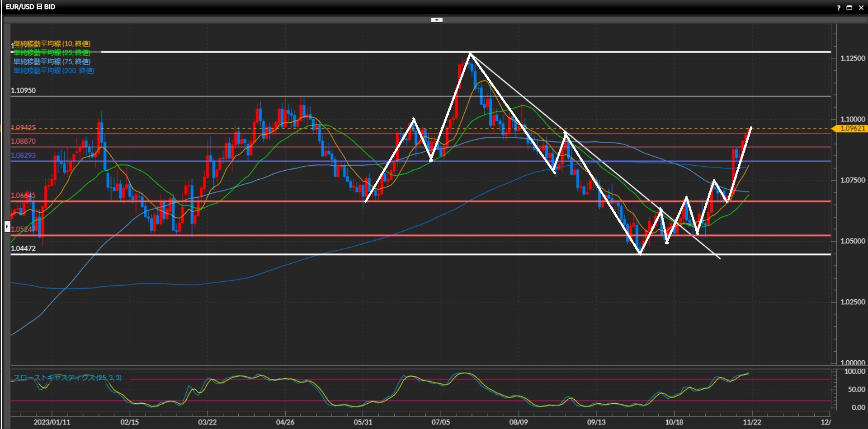Select the 単純移動平均線 (25, 終値) indicator label
868x429 pixels.
[52, 53]
